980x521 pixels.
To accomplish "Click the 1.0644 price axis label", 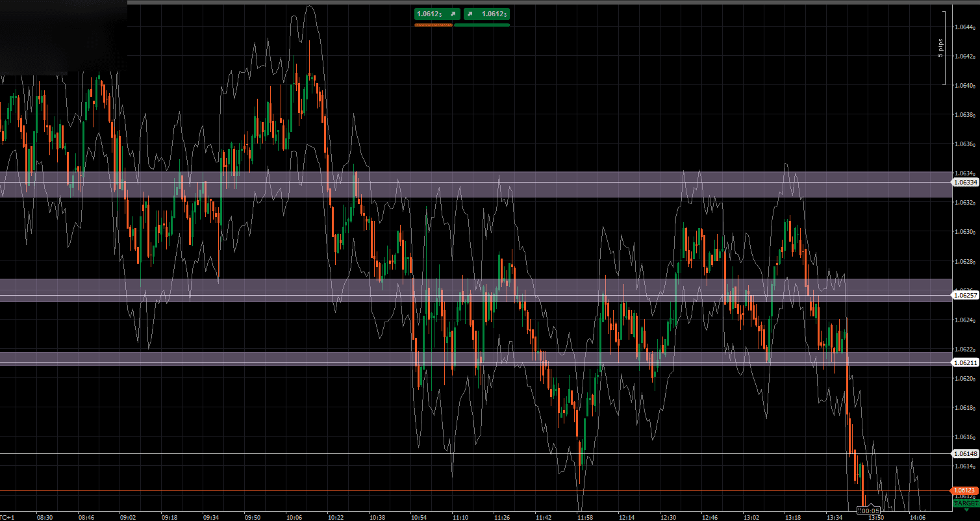I will (964, 27).
